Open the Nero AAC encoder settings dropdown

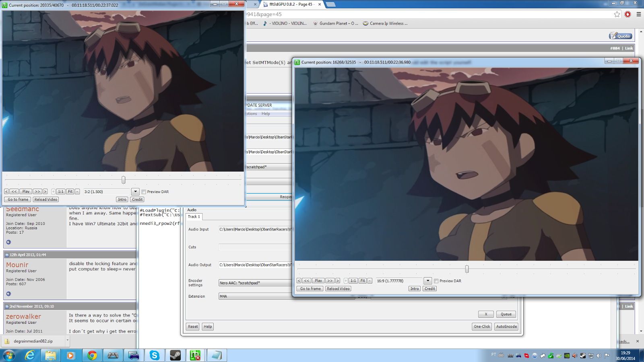[x=255, y=283]
